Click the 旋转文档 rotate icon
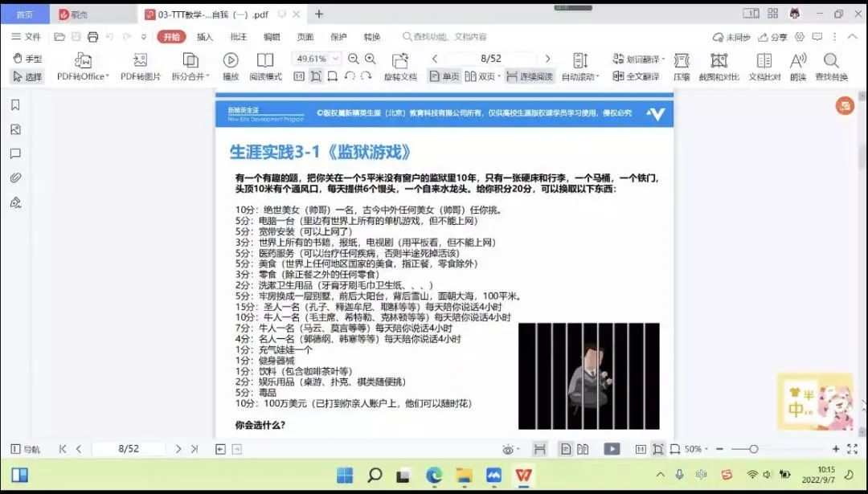The image size is (868, 494). coord(400,61)
